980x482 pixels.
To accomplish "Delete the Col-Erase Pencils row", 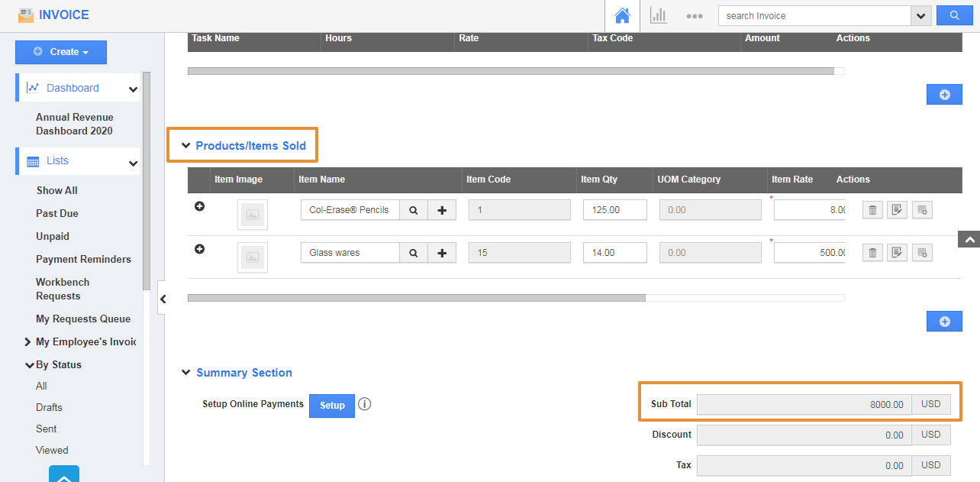I will tap(873, 210).
